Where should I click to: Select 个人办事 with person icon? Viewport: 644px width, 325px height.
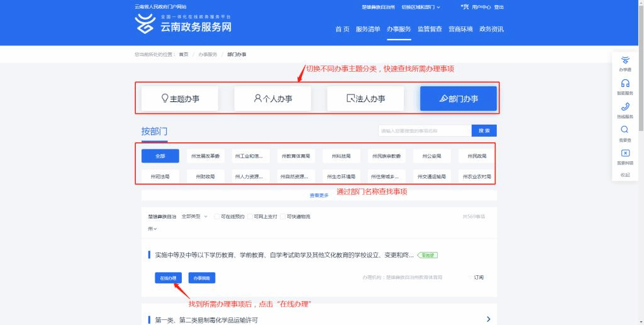(272, 98)
